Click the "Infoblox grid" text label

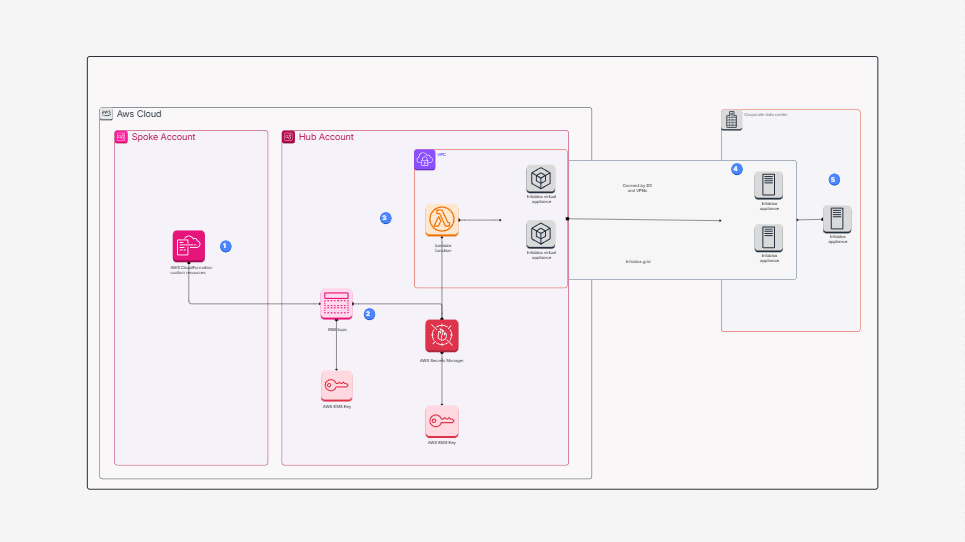[638, 261]
